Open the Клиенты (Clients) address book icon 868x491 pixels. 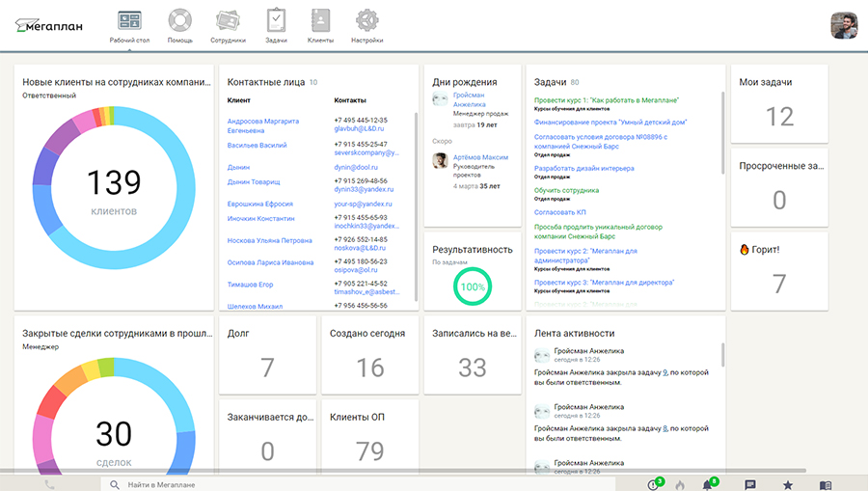[320, 21]
